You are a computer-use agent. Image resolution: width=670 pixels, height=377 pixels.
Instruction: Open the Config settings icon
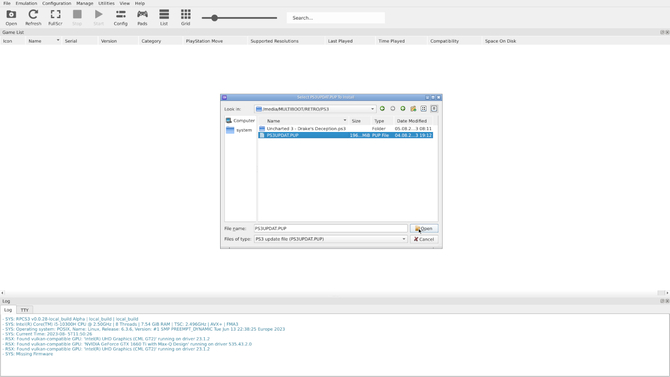[120, 18]
